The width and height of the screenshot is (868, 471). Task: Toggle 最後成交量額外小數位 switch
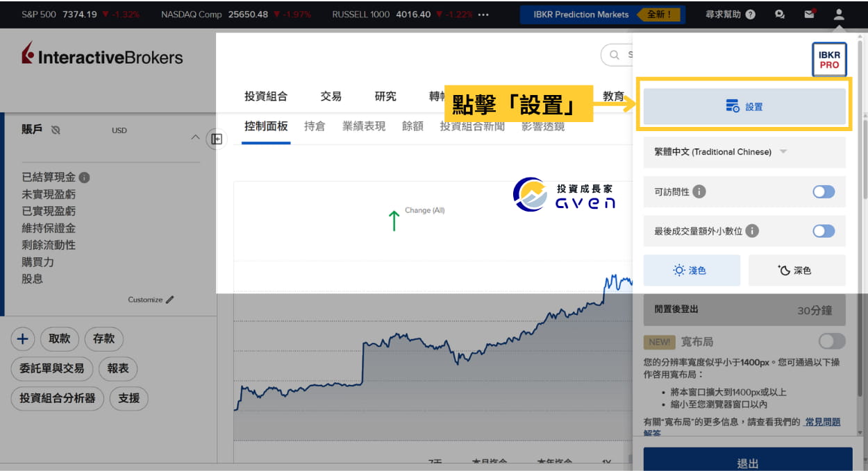pyautogui.click(x=824, y=231)
